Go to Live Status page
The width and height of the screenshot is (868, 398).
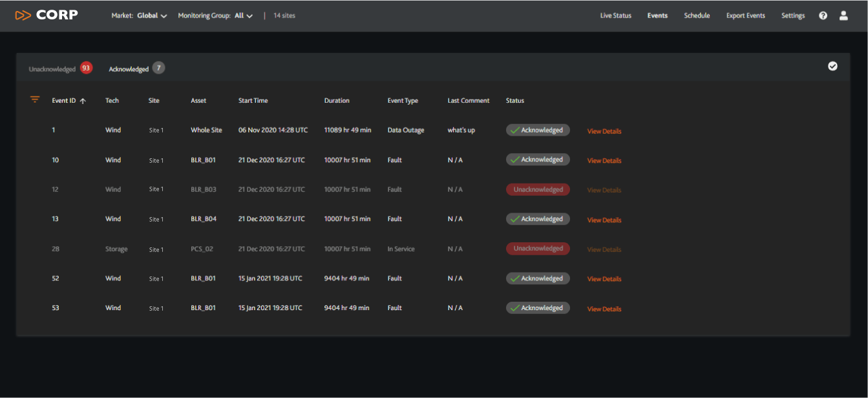[615, 16]
